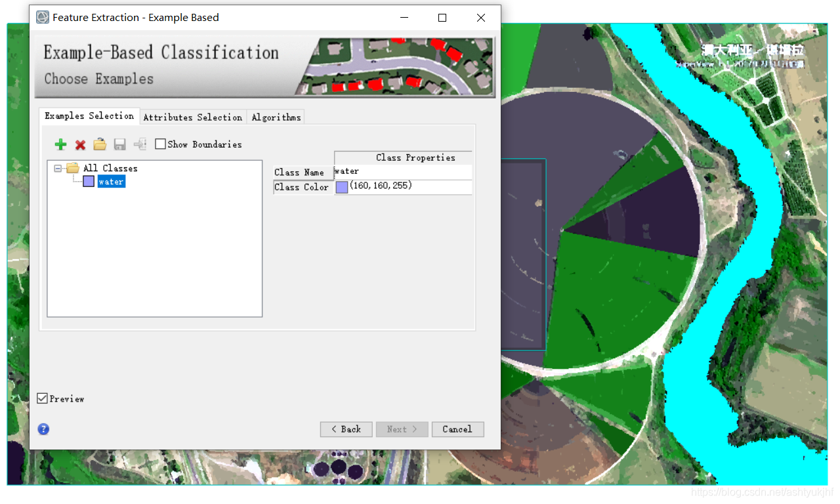Cancel the feature extraction dialog
Viewport: 840px width, 504px height.
point(458,429)
